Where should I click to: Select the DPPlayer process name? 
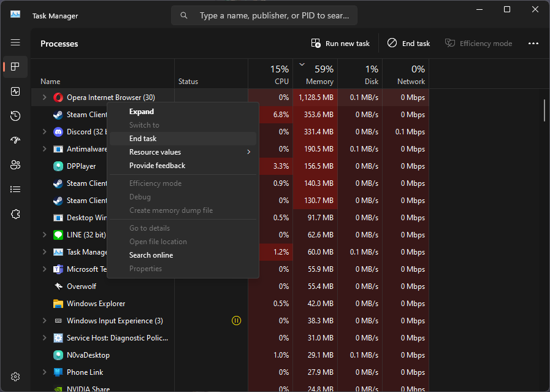pos(81,166)
